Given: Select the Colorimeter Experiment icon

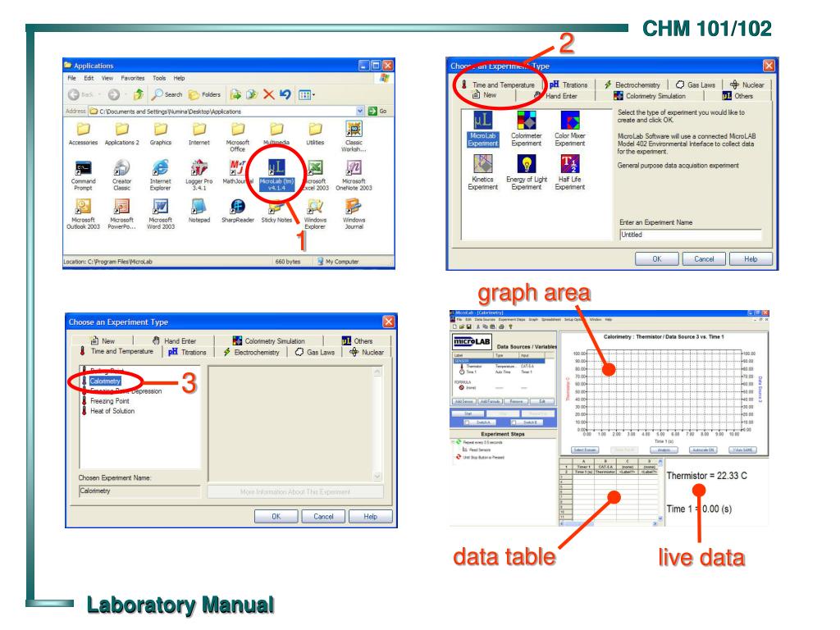Looking at the screenshot, I should coord(526,129).
